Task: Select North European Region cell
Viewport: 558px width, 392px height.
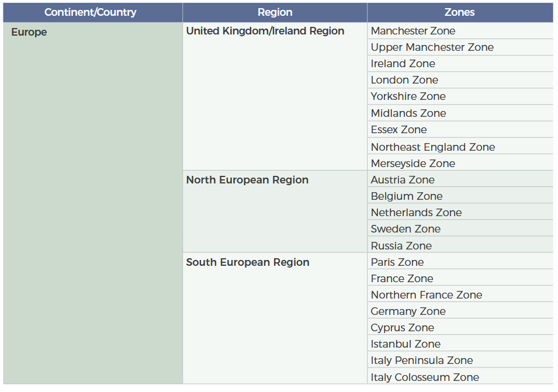Action: (x=247, y=180)
